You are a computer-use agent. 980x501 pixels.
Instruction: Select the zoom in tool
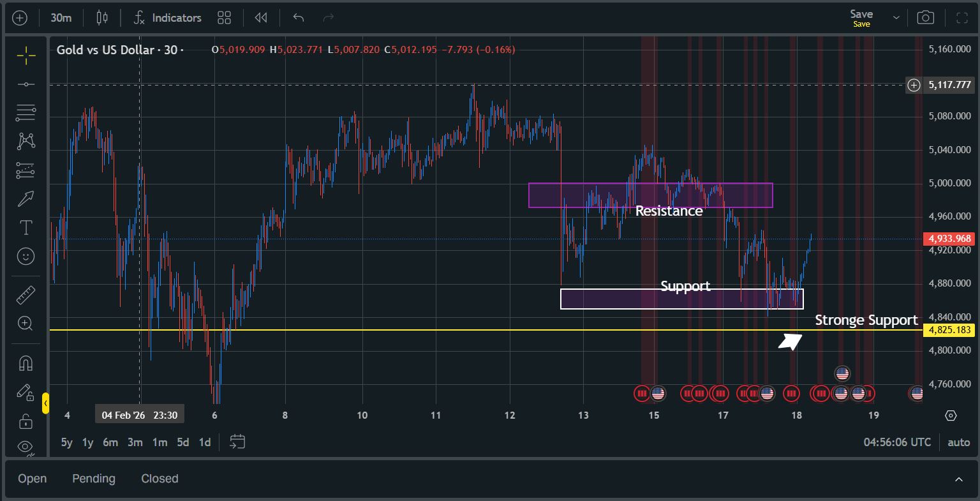(x=26, y=324)
